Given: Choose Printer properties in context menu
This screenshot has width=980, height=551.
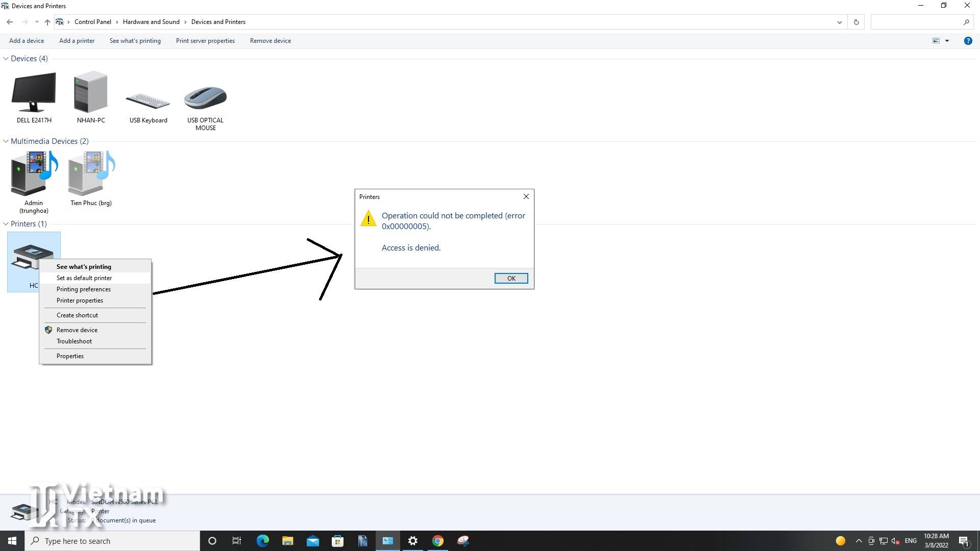Looking at the screenshot, I should coord(80,300).
